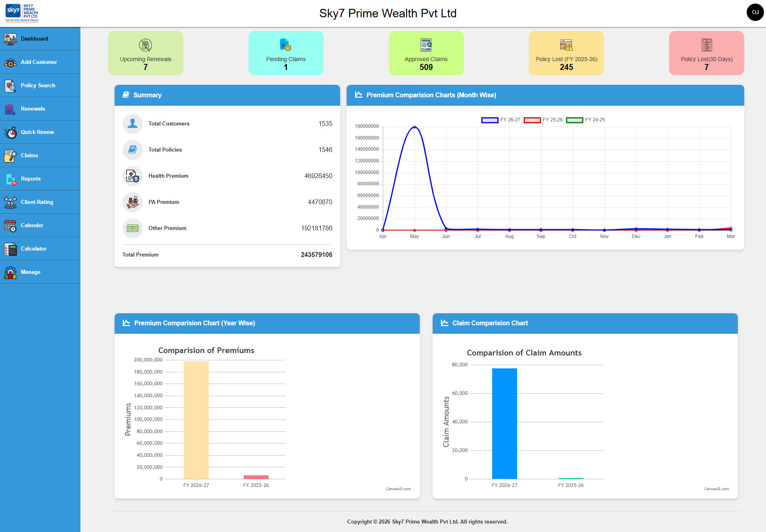Open Policy Search using its magnifier icon
The image size is (766, 532).
(x=10, y=85)
